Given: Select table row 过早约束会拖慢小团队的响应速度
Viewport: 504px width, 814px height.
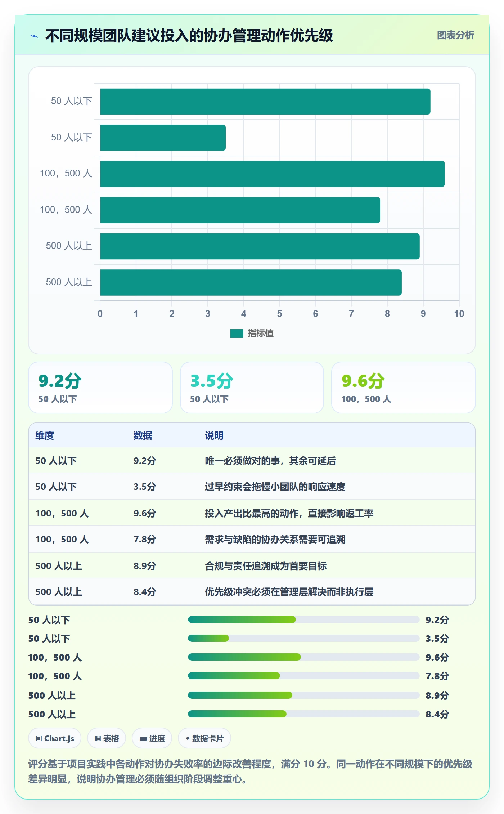Looking at the screenshot, I should (252, 487).
